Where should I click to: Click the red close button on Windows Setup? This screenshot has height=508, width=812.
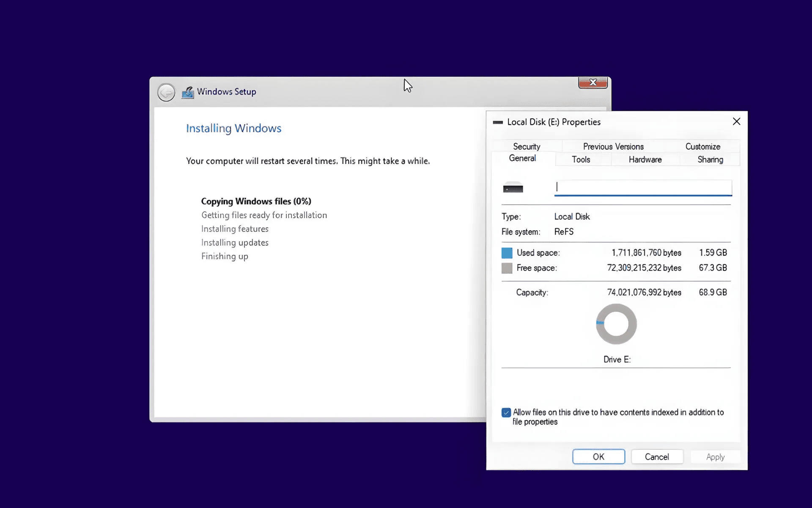[593, 83]
